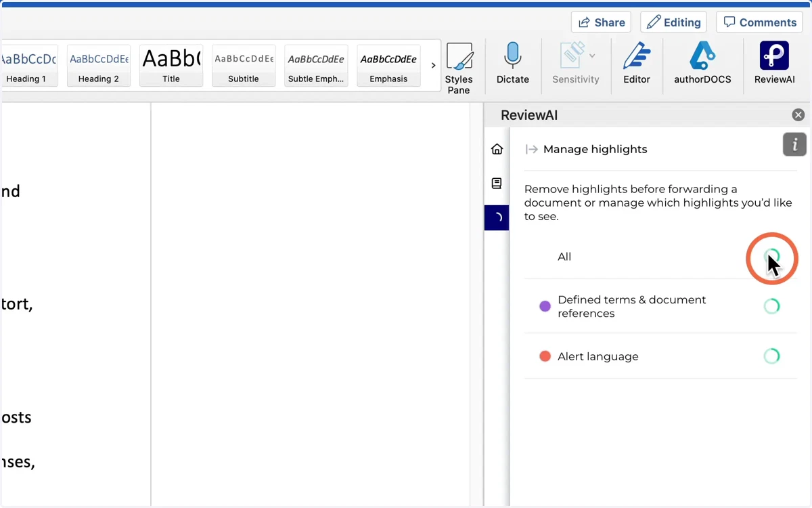
Task: Toggle All highlights switch
Action: 771,257
